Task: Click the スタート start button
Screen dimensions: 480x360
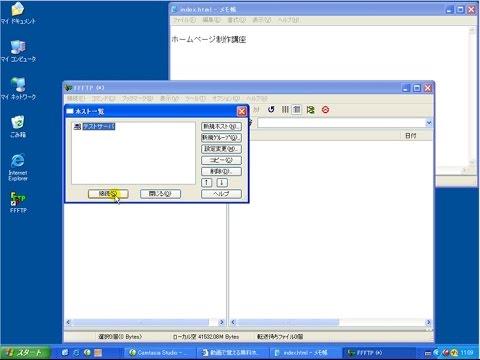Action: (26, 352)
